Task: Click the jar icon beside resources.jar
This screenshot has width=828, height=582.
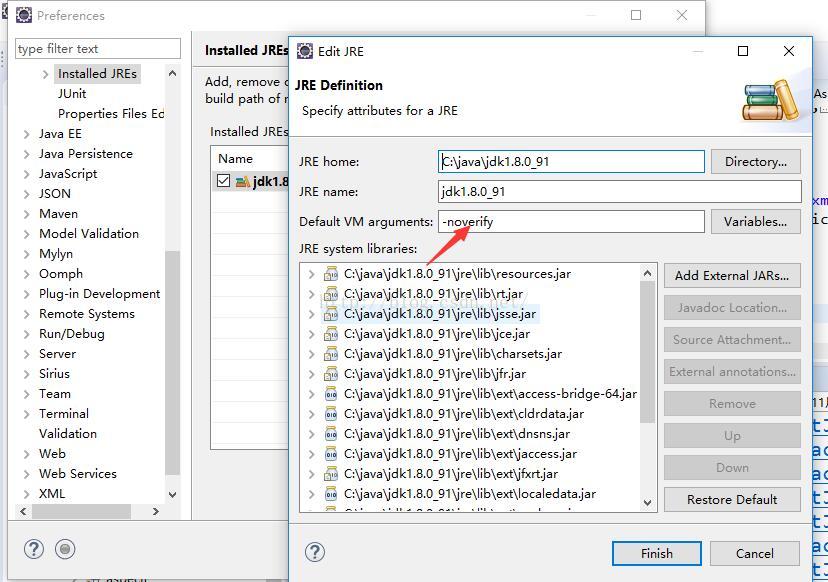Action: tap(331, 274)
